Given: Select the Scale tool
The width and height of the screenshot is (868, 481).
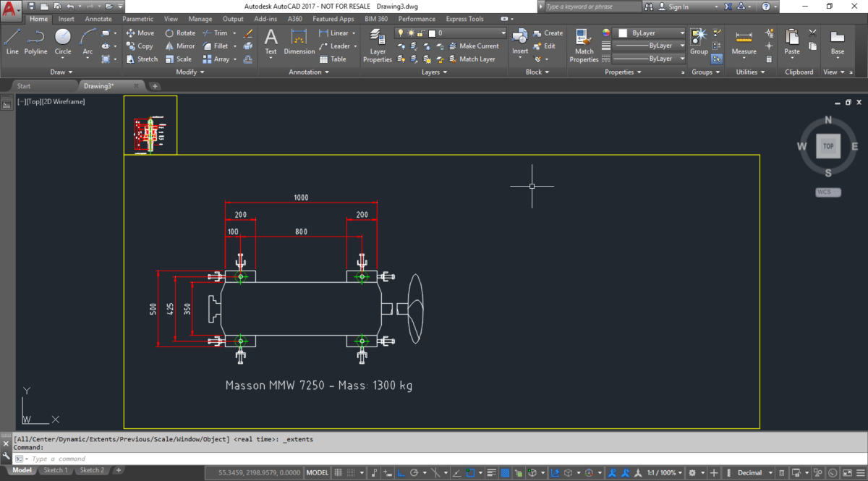Looking at the screenshot, I should (x=178, y=59).
